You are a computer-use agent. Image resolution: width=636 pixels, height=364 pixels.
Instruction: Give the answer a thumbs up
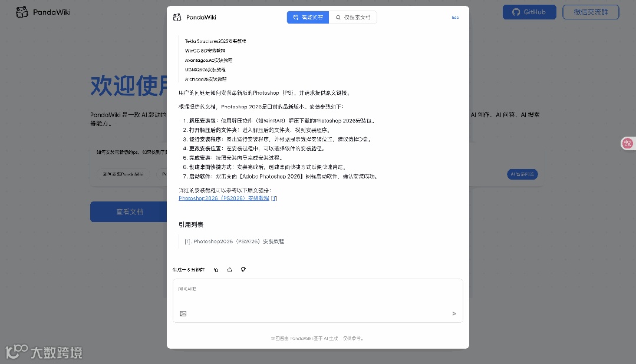(229, 270)
